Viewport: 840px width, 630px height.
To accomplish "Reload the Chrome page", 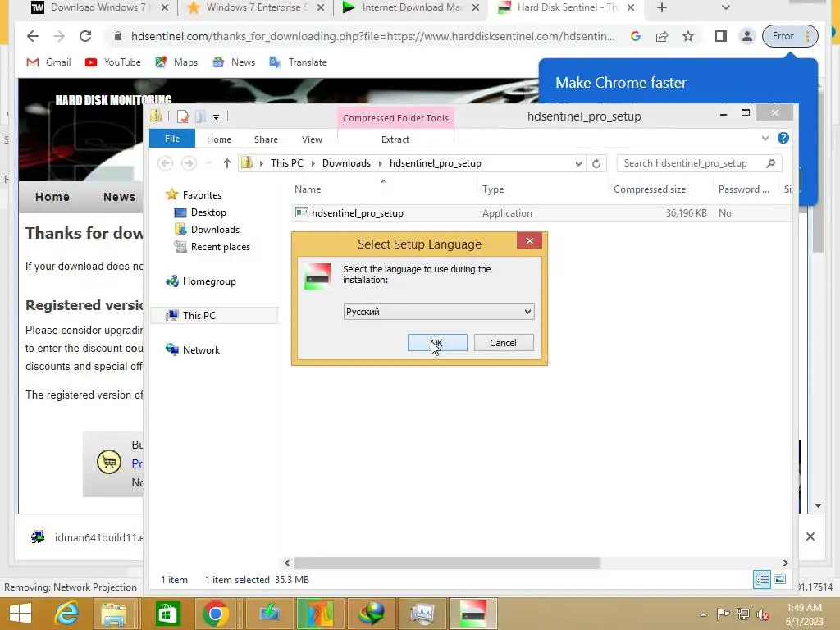I will (x=85, y=36).
